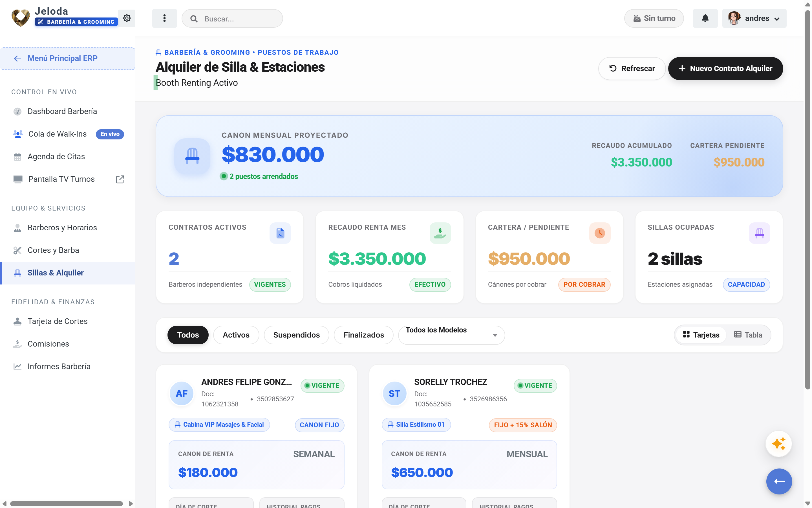
Task: Open Cola de Walk-Ins section
Action: (68, 134)
